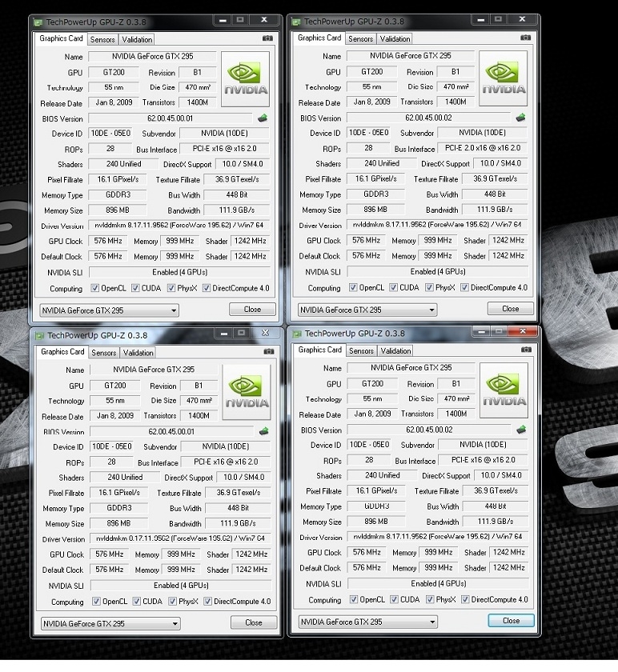Click the Release Date Jan 8, 2009 value in lower-left window
Viewport: 618px width, 672px height.
click(115, 415)
